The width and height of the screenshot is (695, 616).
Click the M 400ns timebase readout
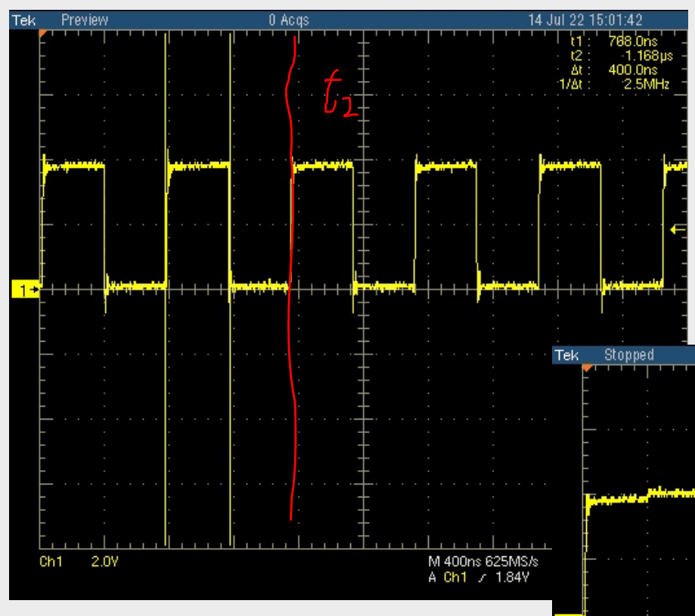point(455,562)
